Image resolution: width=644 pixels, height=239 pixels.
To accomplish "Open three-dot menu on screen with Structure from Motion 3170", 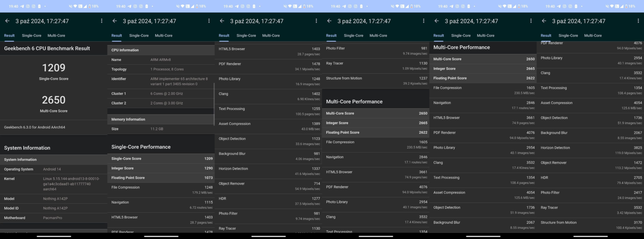I will coord(638,21).
